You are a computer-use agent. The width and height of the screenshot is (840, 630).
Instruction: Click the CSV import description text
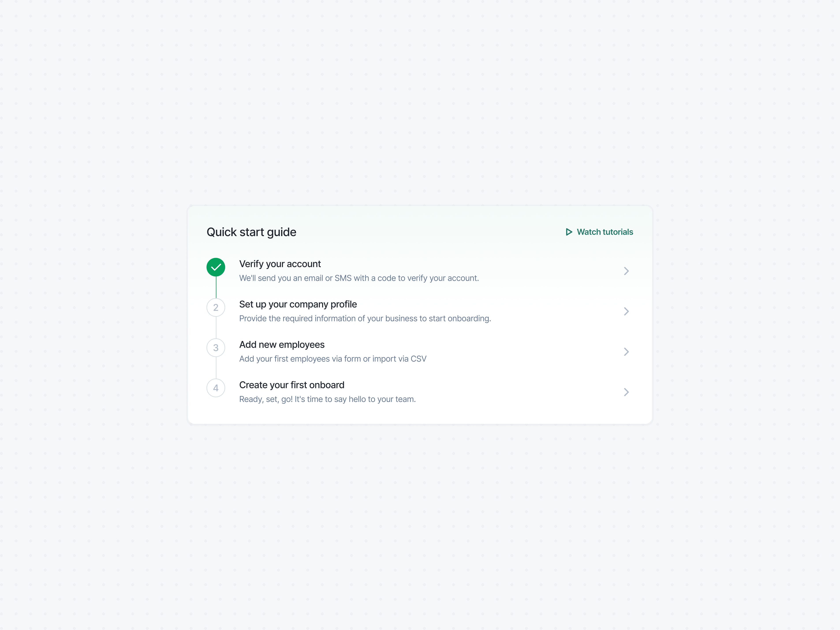point(333,358)
